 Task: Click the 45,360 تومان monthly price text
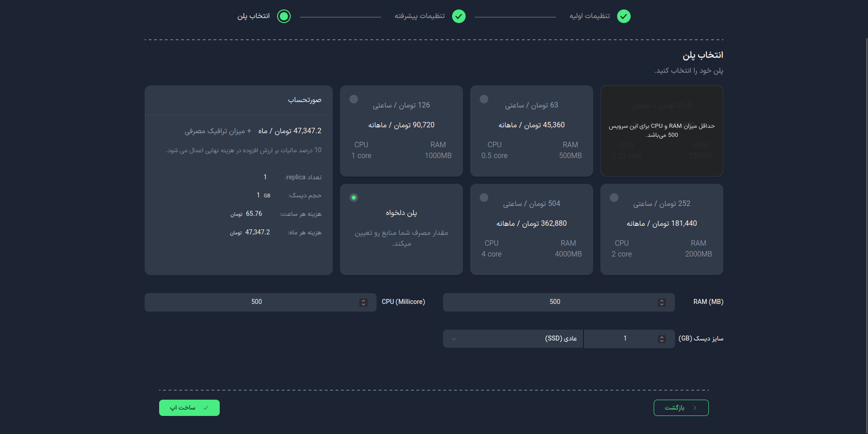532,125
